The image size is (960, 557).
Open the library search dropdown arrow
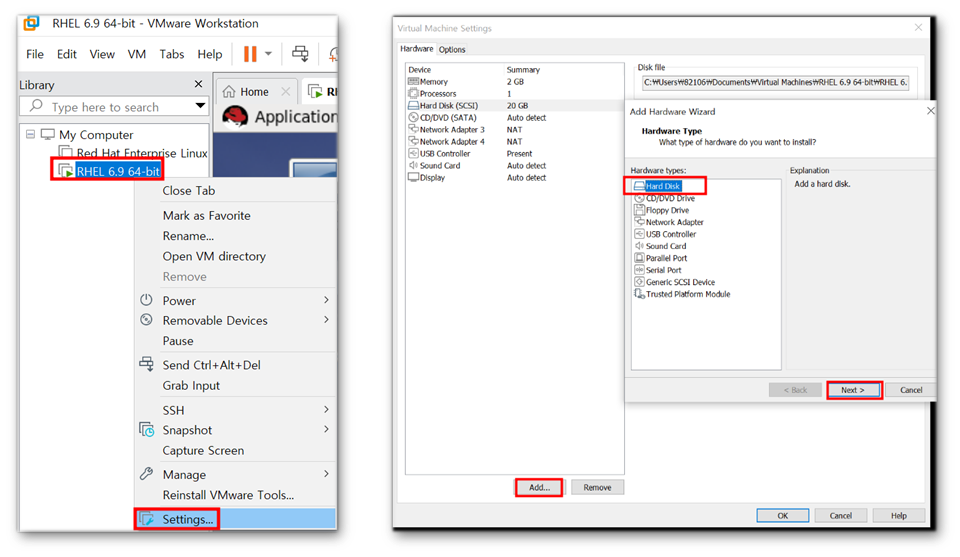click(200, 106)
